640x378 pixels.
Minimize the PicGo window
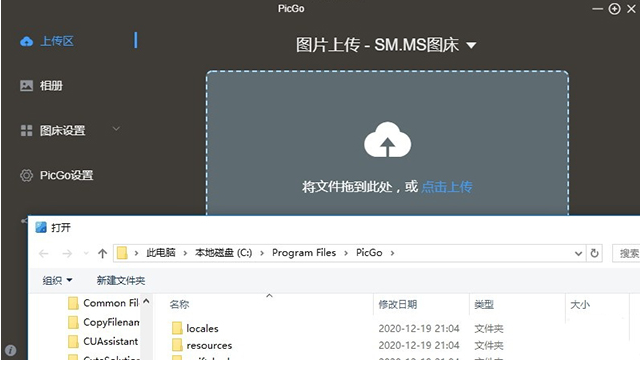point(598,9)
